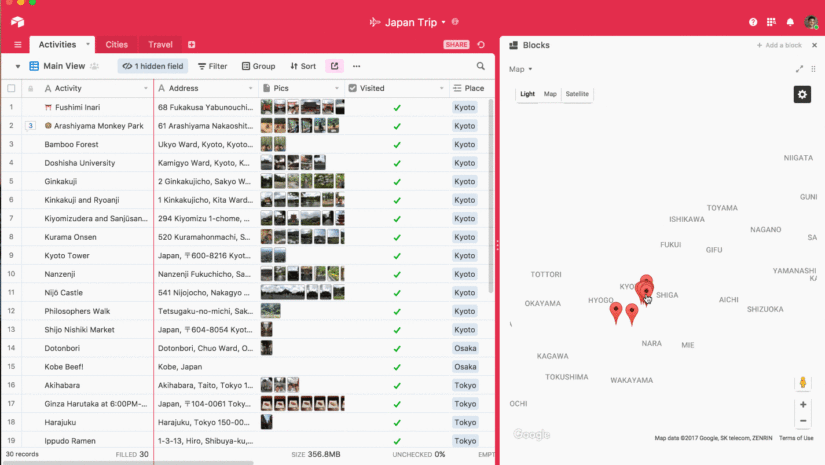Tick the select-all rows checkbox
825x465 pixels.
[12, 88]
